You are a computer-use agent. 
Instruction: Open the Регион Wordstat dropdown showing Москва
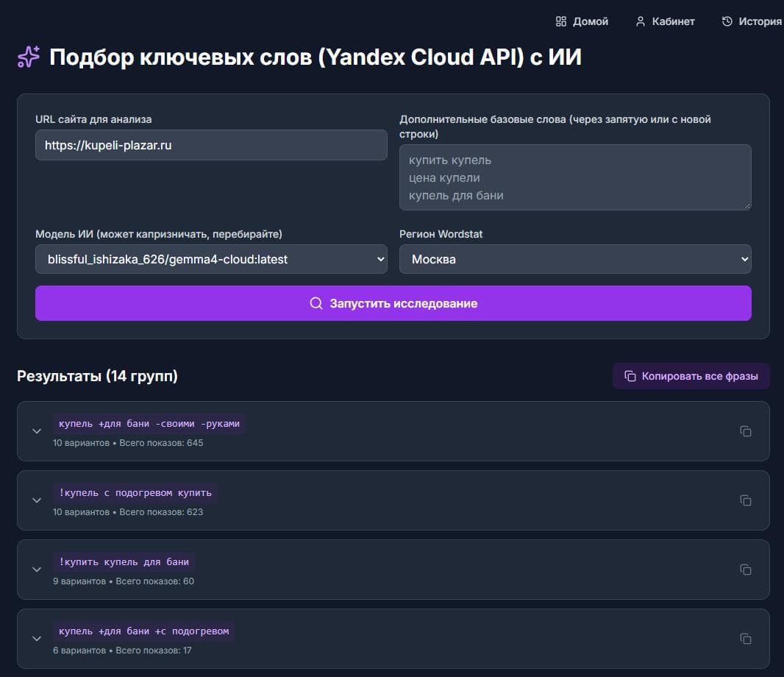[x=575, y=259]
